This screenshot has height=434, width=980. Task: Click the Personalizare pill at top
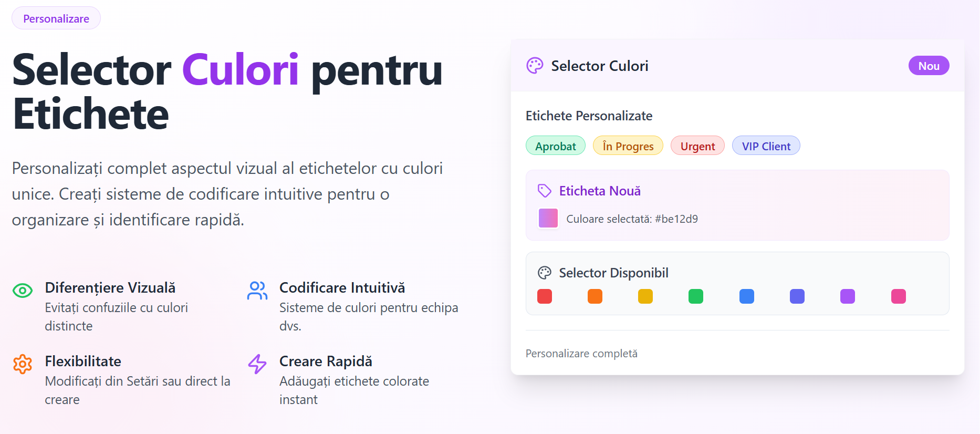coord(56,18)
